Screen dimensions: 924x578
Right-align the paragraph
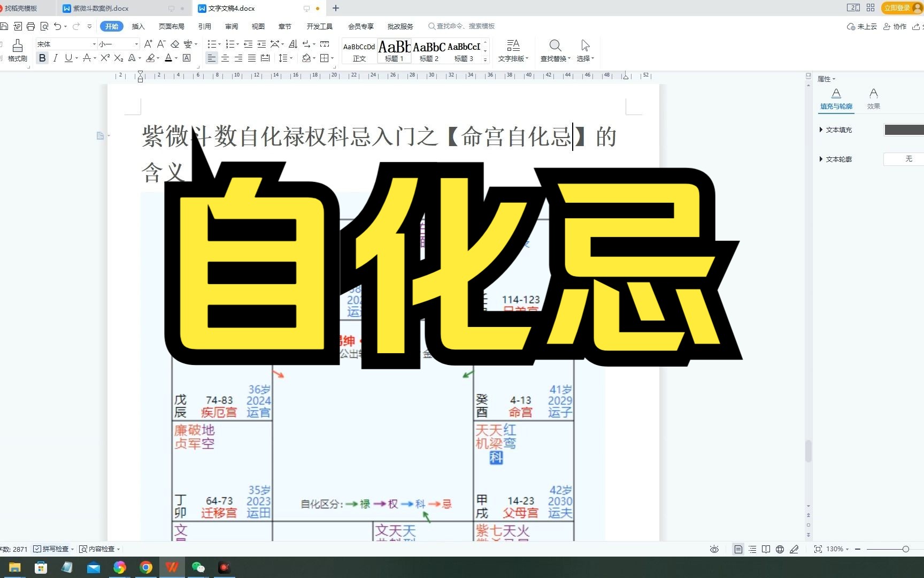point(238,58)
